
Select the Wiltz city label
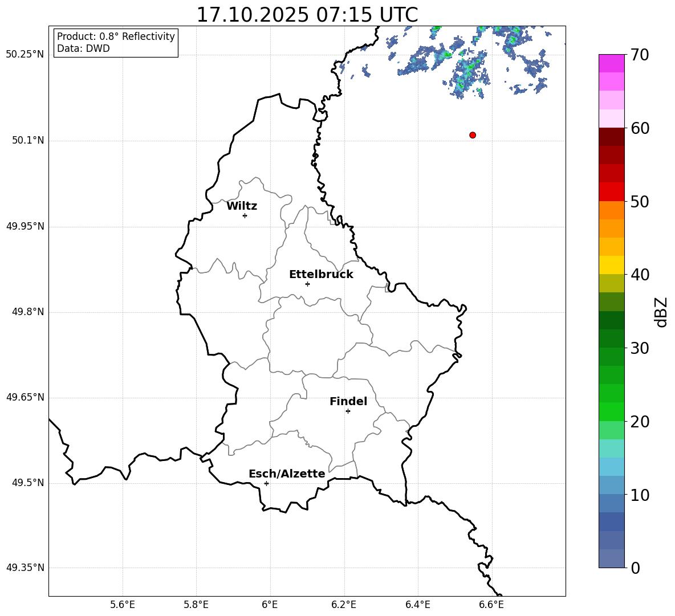(242, 206)
